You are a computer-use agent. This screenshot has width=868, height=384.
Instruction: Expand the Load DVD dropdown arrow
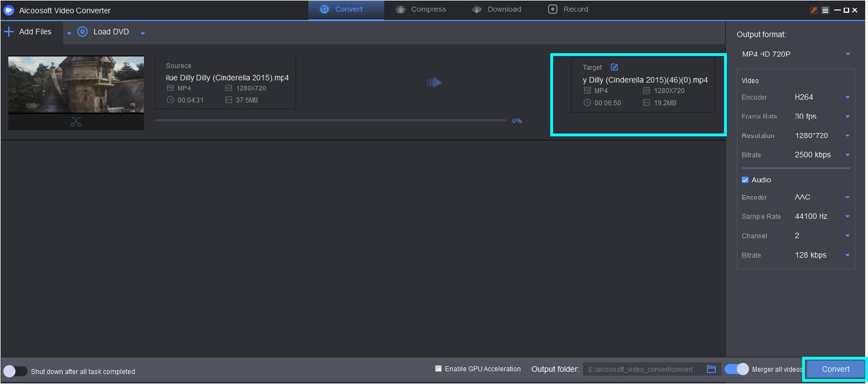tap(143, 33)
